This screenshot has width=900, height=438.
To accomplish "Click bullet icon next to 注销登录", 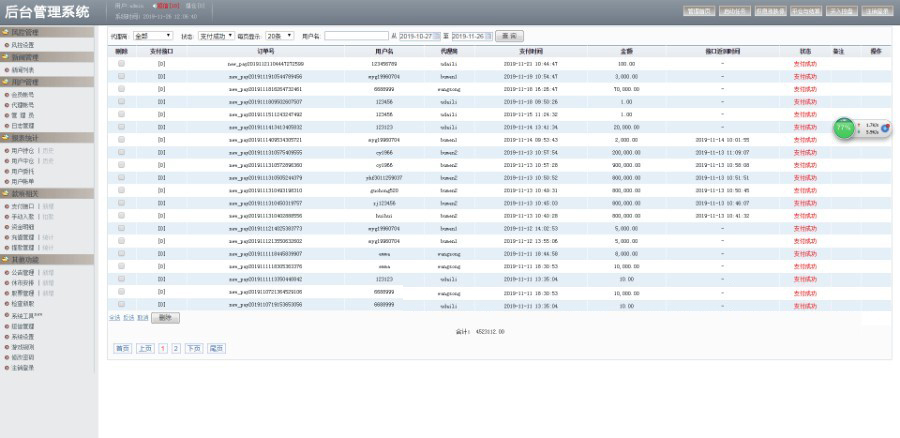I will [x=6, y=367].
